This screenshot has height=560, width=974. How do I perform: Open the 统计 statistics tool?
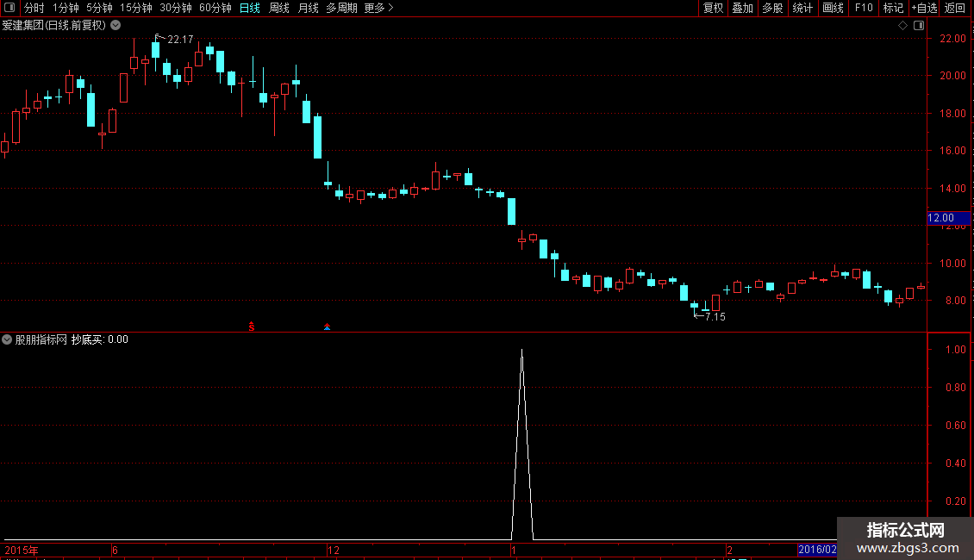pos(802,8)
